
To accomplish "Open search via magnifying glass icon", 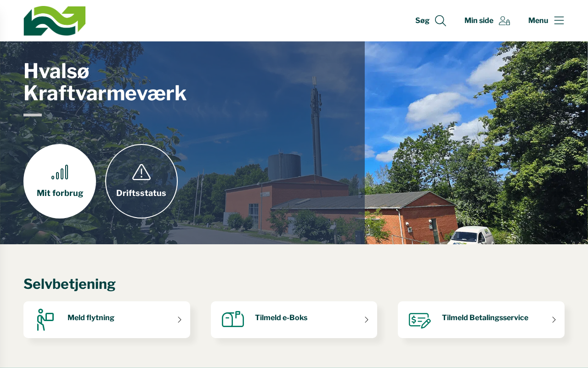I will (x=441, y=21).
